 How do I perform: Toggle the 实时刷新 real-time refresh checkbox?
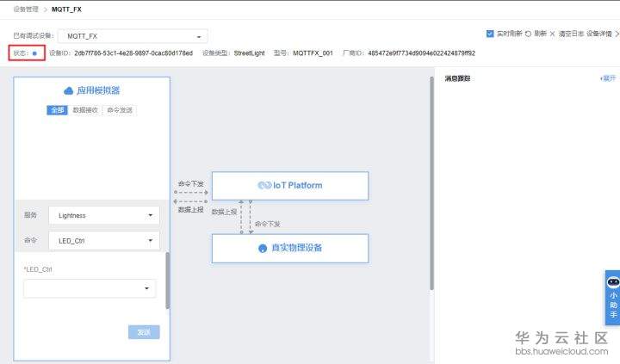pyautogui.click(x=490, y=34)
